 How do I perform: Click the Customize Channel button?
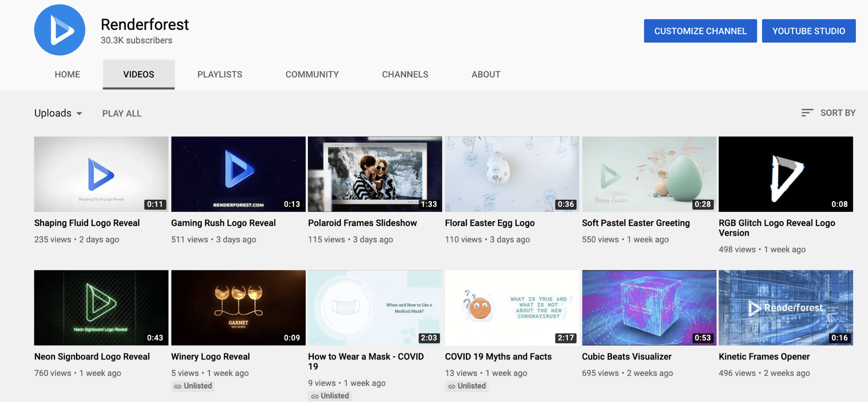click(x=700, y=31)
